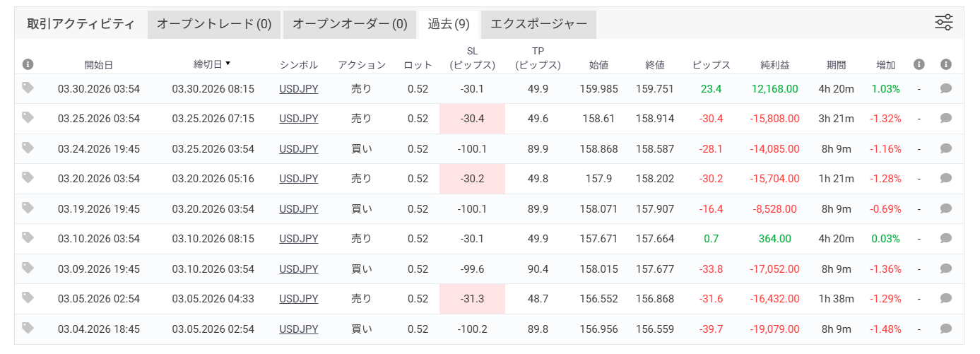Open comment bubble for 03.19.2026 19:45 trade

tap(946, 209)
